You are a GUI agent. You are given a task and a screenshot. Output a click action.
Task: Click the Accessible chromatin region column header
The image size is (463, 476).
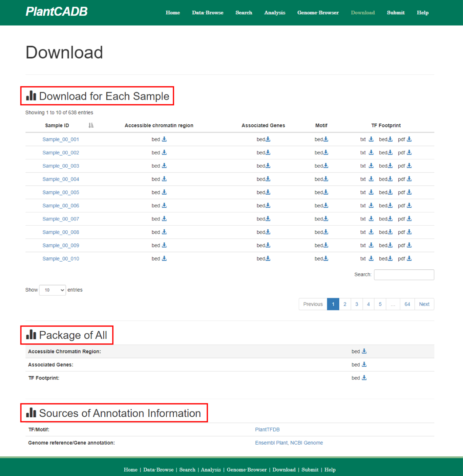[x=159, y=125]
